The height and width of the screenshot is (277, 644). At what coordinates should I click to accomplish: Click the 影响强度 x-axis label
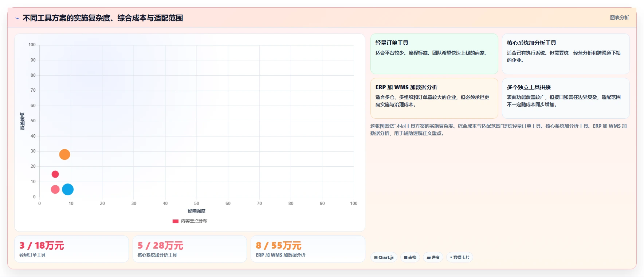pyautogui.click(x=197, y=211)
